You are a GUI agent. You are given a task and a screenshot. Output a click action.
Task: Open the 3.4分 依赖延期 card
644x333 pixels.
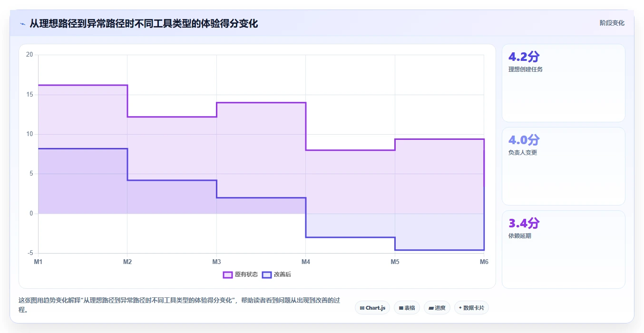pyautogui.click(x=564, y=249)
